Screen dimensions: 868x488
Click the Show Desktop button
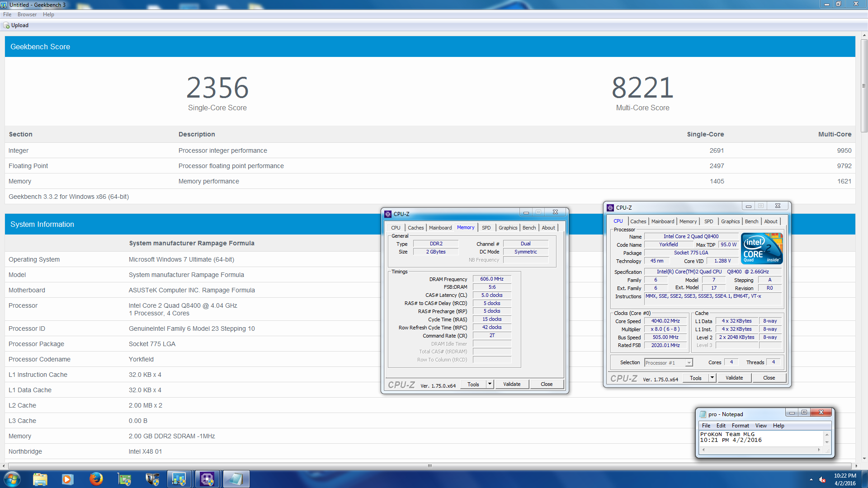(864, 479)
